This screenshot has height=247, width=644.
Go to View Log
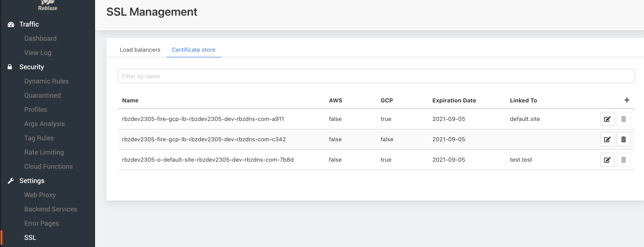[x=38, y=53]
